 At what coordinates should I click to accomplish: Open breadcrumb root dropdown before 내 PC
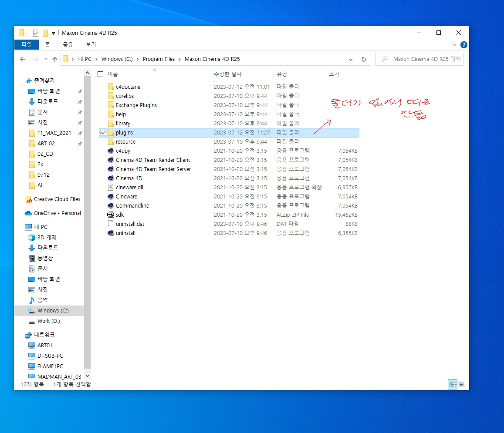pos(73,59)
